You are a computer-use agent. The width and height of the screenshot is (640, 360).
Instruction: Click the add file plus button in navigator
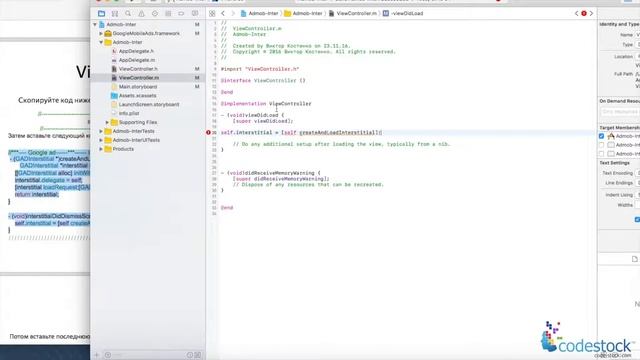(97, 355)
